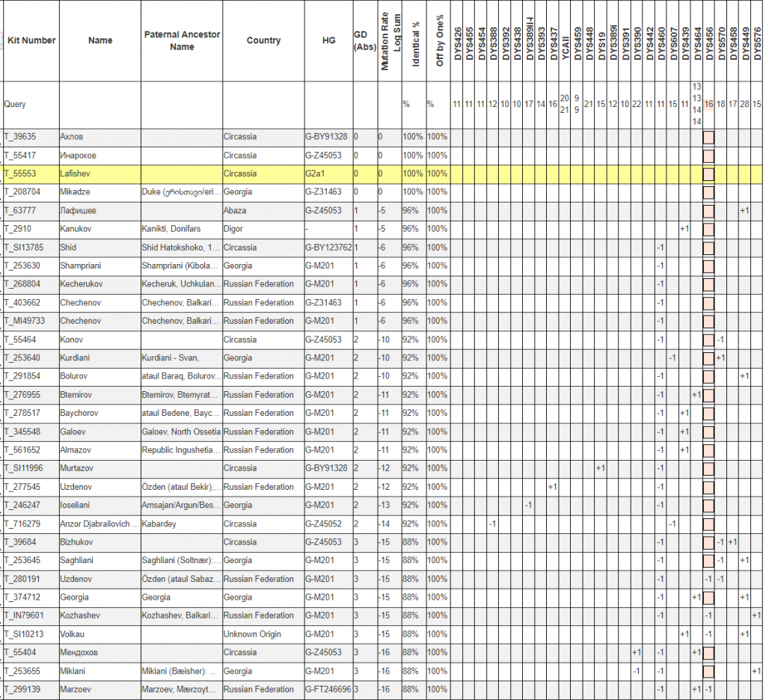
Task: Click the Kit Number column header
Action: coord(31,40)
